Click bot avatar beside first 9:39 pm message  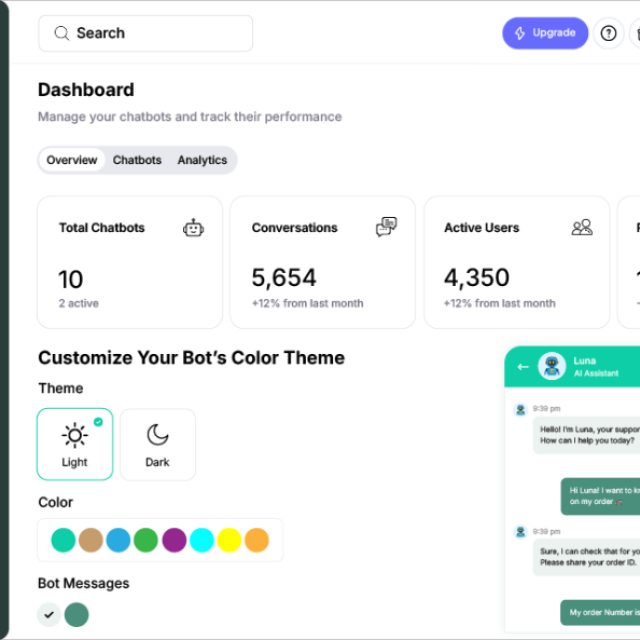(520, 409)
